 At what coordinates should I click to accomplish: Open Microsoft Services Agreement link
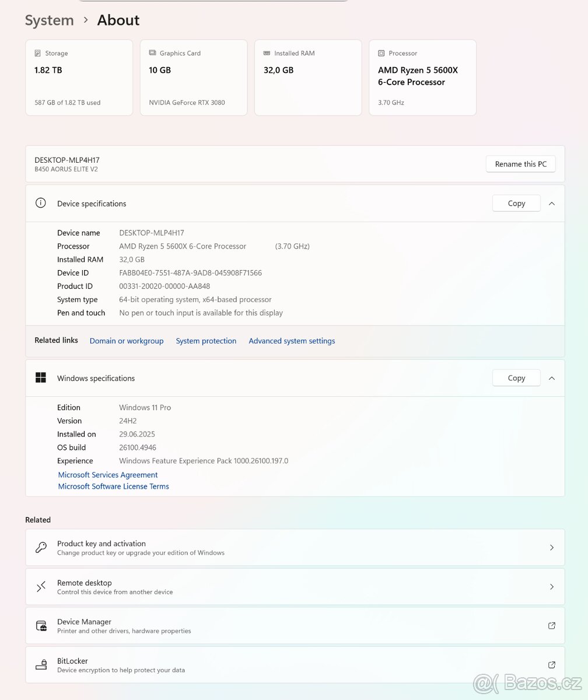coord(108,475)
